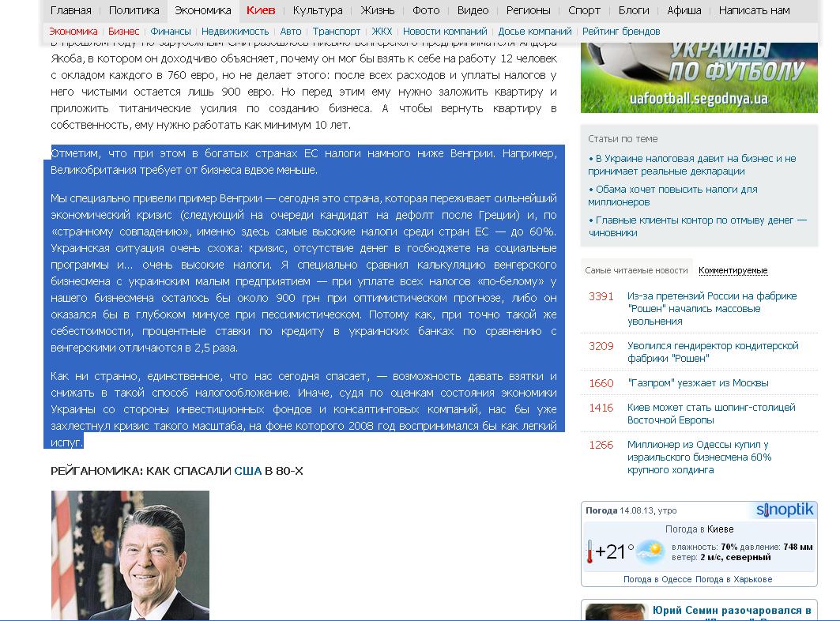Open Юрий Семин article thumbnail
Viewport: 840px width, 621px height.
pyautogui.click(x=616, y=612)
